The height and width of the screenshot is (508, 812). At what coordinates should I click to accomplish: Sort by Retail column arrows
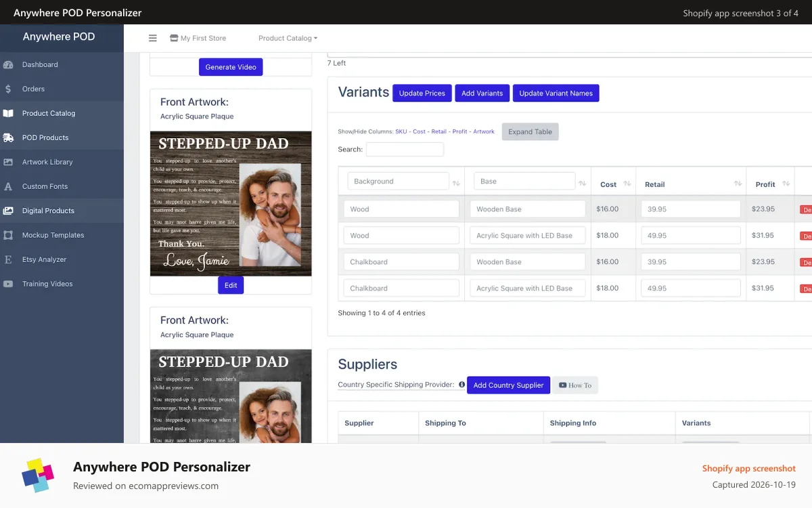click(738, 184)
